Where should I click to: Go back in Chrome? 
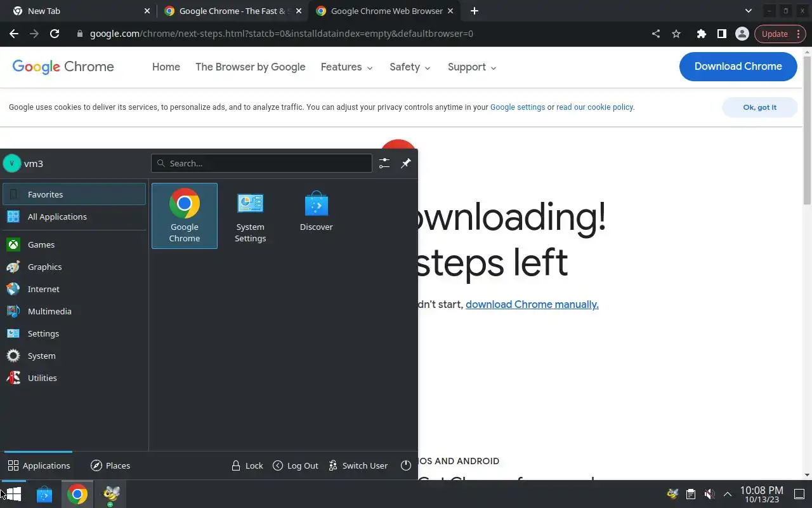point(14,34)
